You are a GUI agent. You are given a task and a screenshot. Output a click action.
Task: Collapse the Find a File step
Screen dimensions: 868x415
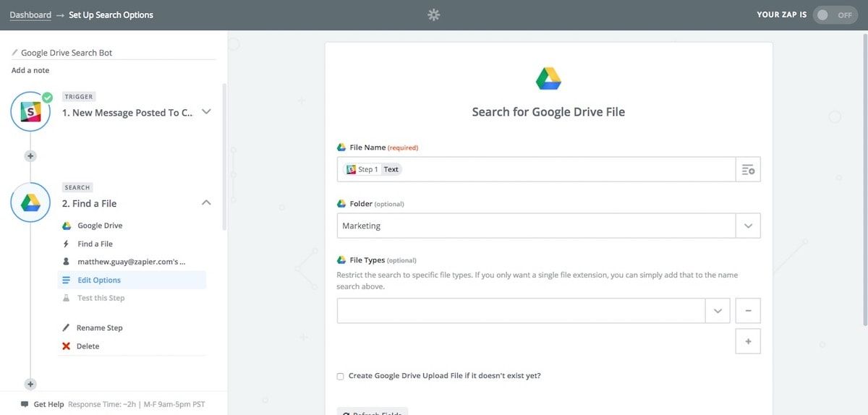click(x=206, y=203)
